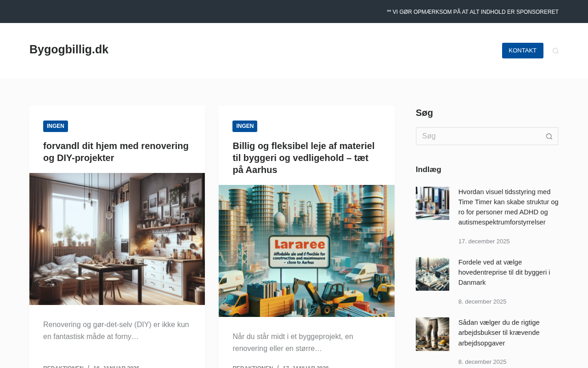Click the date '8. december 2025' under hovedentreprise
This screenshot has height=368, width=588.
click(x=482, y=302)
